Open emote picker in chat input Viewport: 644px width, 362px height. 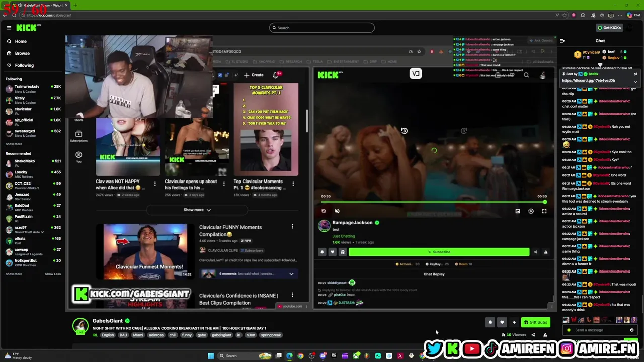pyautogui.click(x=632, y=330)
